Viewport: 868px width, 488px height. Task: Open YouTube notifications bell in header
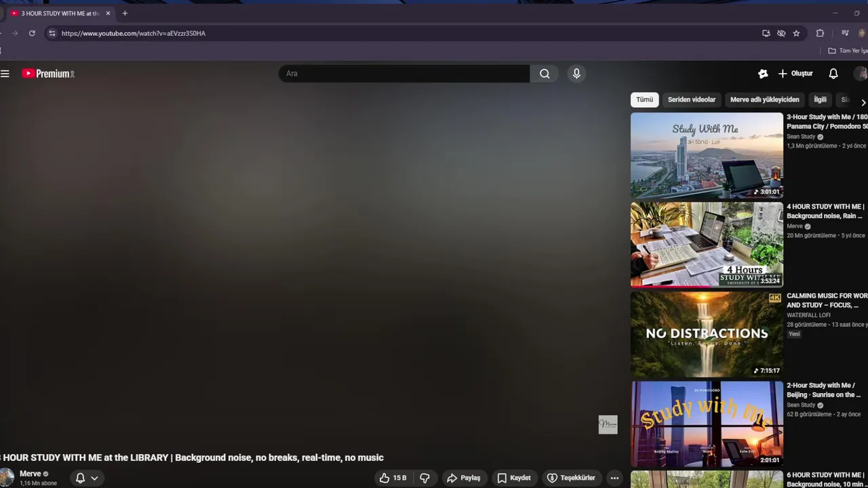pos(833,74)
